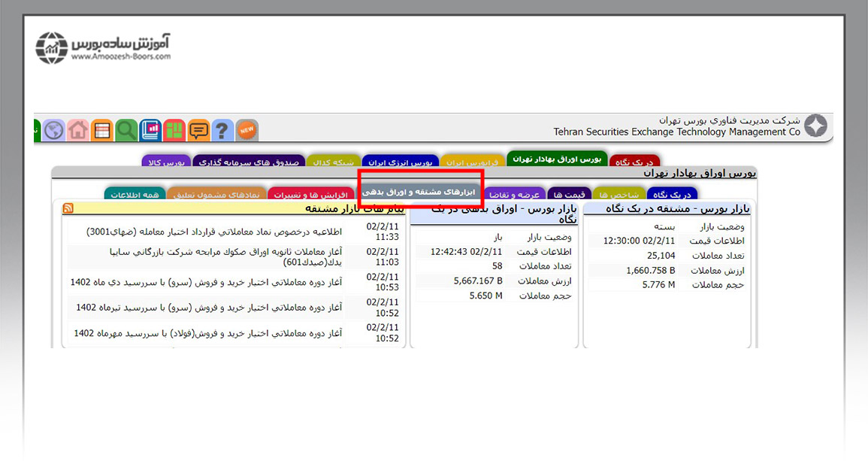Click the green magnifier search icon
This screenshot has width=868, height=461.
coord(126,130)
